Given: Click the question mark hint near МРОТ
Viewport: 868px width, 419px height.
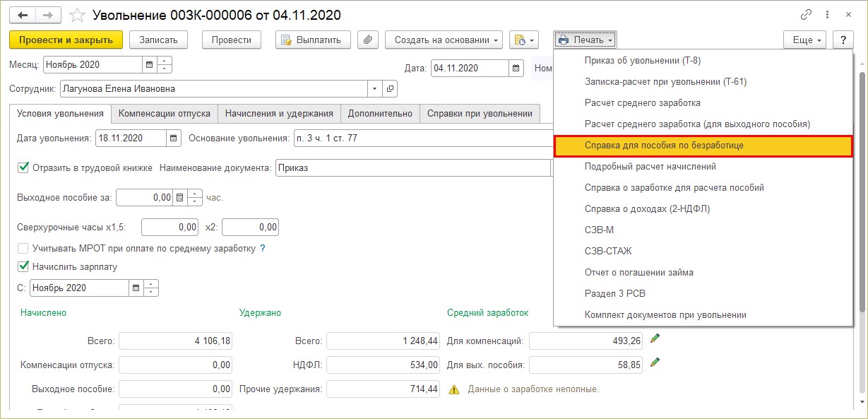Looking at the screenshot, I should click(x=263, y=249).
